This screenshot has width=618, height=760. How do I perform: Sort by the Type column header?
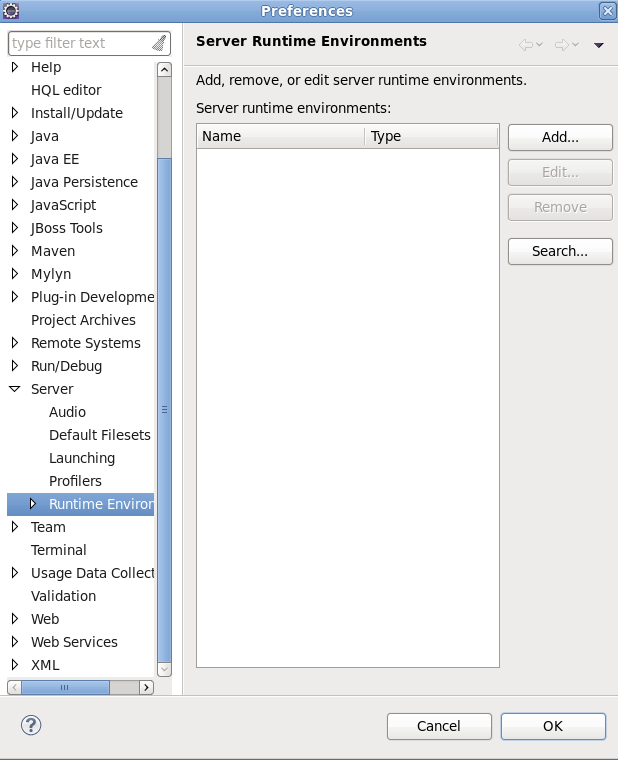pyautogui.click(x=431, y=136)
